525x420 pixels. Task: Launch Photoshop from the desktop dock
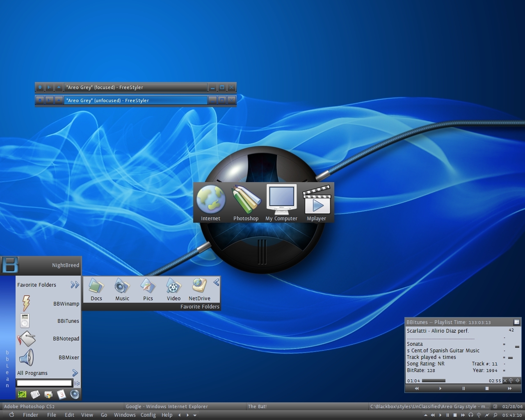pos(246,199)
